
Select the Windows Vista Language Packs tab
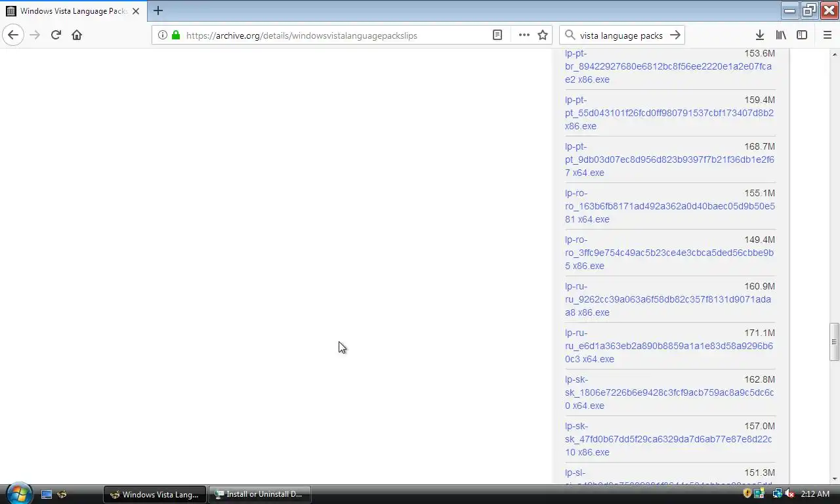click(73, 11)
